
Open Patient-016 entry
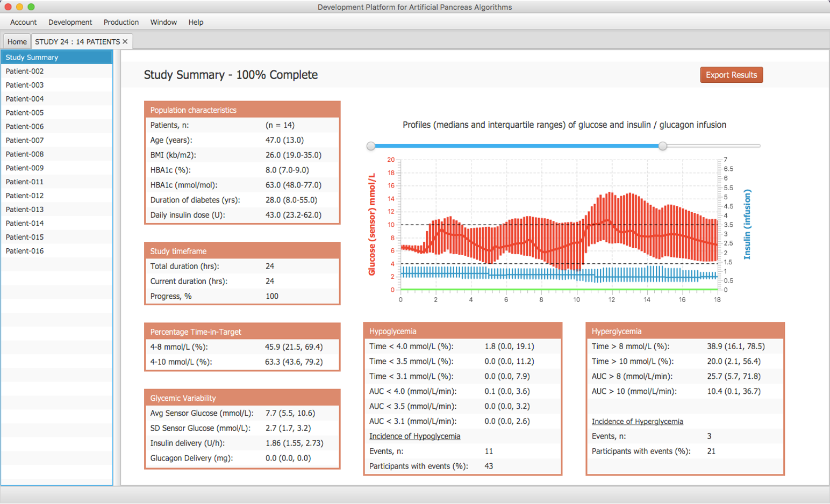25,251
